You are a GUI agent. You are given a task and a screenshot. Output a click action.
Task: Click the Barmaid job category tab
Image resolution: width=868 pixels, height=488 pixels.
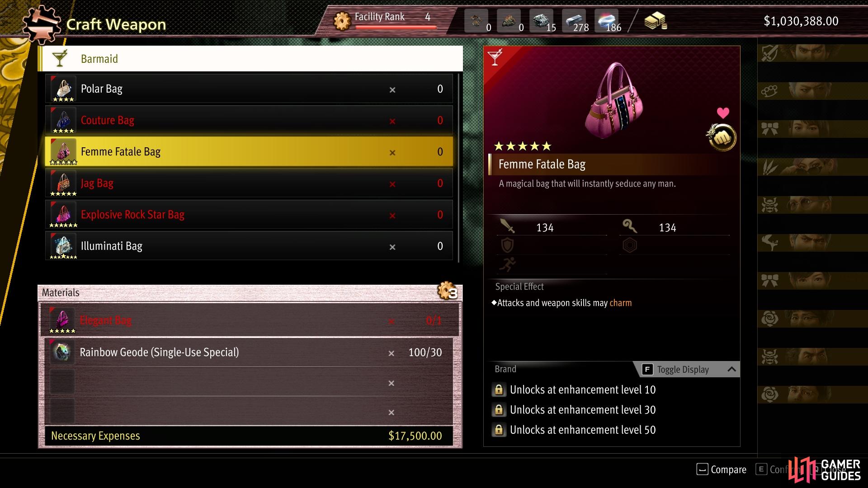pyautogui.click(x=251, y=59)
